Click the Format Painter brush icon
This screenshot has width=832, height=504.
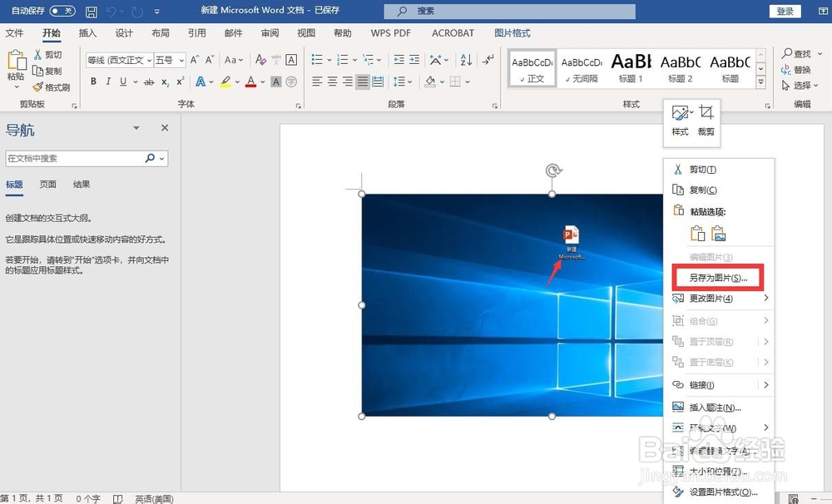click(x=37, y=87)
